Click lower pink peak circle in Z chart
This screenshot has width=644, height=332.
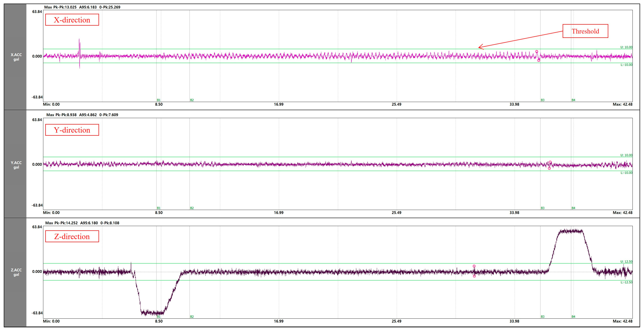(474, 276)
